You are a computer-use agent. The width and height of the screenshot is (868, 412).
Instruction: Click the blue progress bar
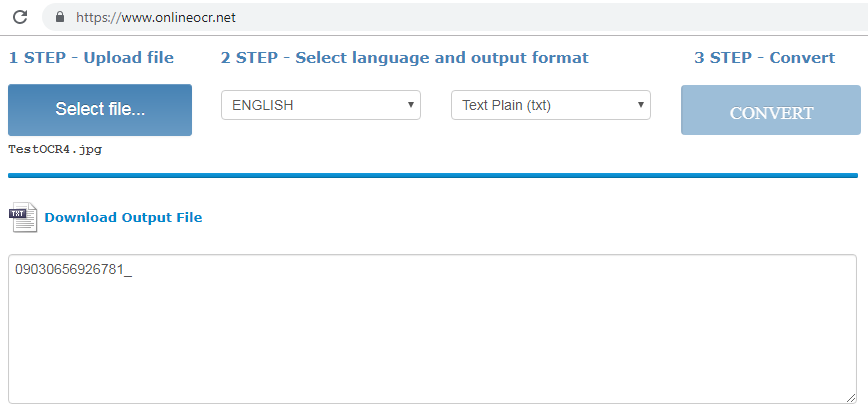point(432,175)
